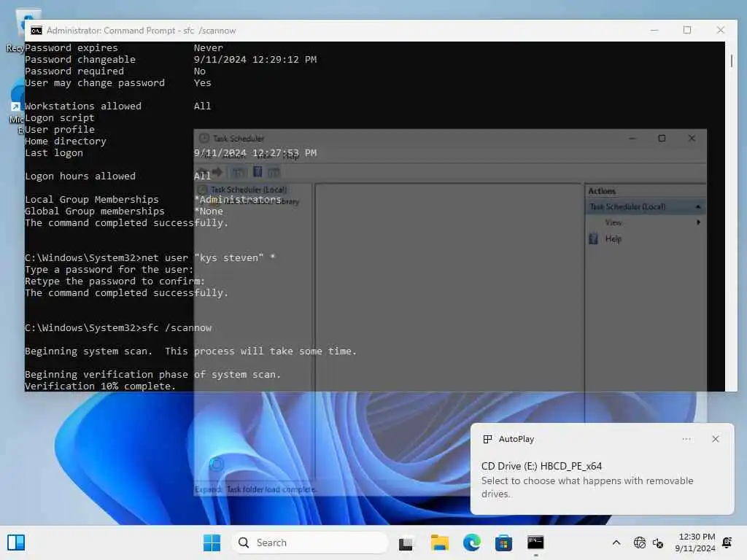The height and width of the screenshot is (560, 747).
Task: Open Microsoft Store from the taskbar
Action: (503, 542)
